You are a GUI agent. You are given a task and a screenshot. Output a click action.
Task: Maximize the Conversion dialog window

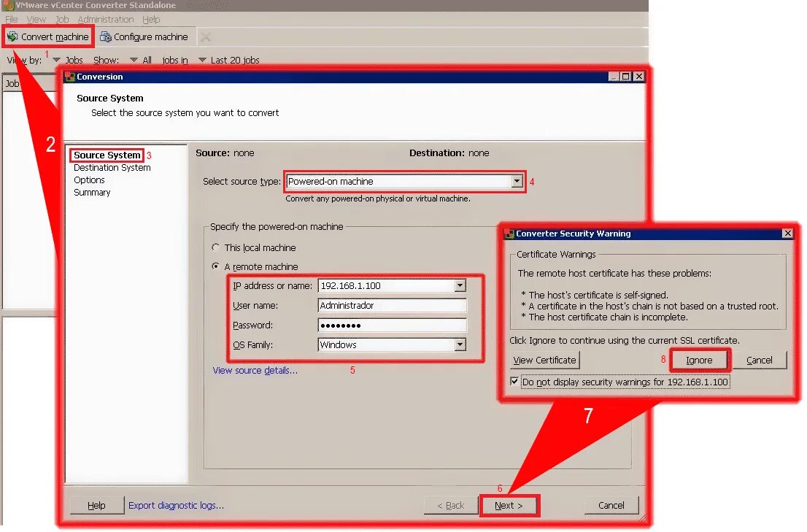[626, 77]
